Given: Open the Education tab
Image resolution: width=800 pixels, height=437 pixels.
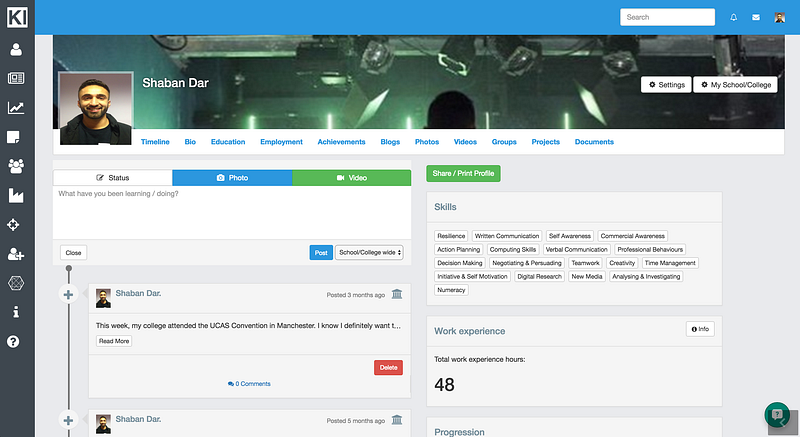Looking at the screenshot, I should (228, 142).
